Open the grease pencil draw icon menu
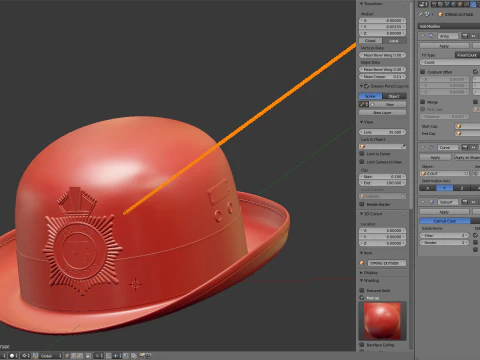The height and width of the screenshot is (360, 480). (364, 104)
